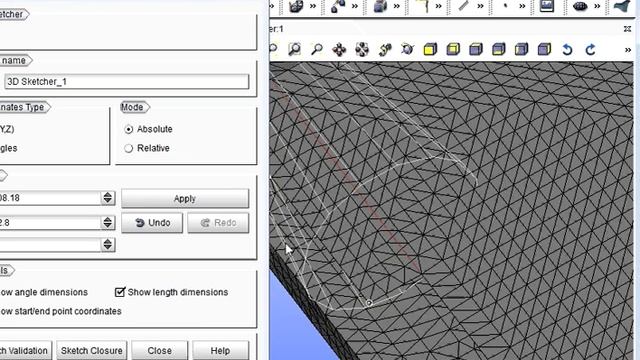Activate the Rotation tool in the viewer

(407, 50)
